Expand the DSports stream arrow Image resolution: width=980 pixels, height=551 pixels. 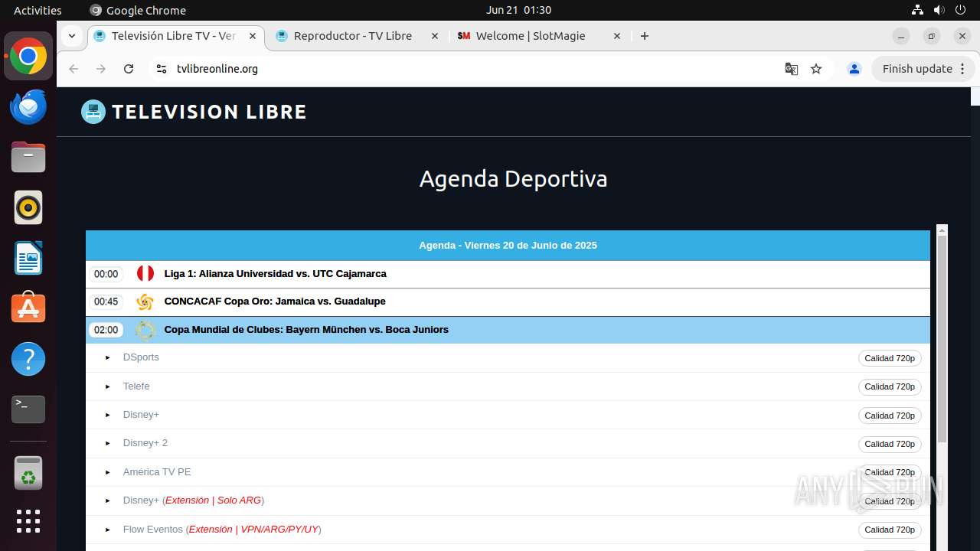pos(107,358)
